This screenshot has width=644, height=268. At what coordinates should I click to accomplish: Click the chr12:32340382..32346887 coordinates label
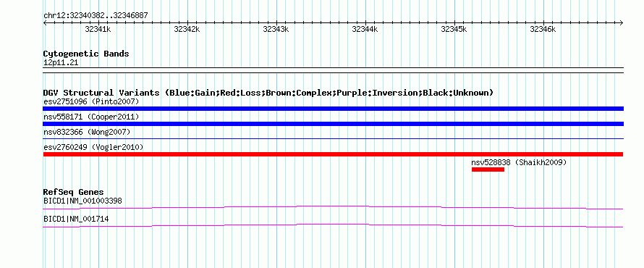96,16
